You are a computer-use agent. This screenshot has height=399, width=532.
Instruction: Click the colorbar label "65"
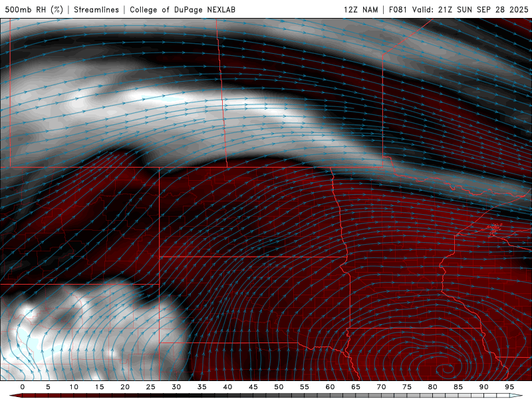tap(356, 387)
